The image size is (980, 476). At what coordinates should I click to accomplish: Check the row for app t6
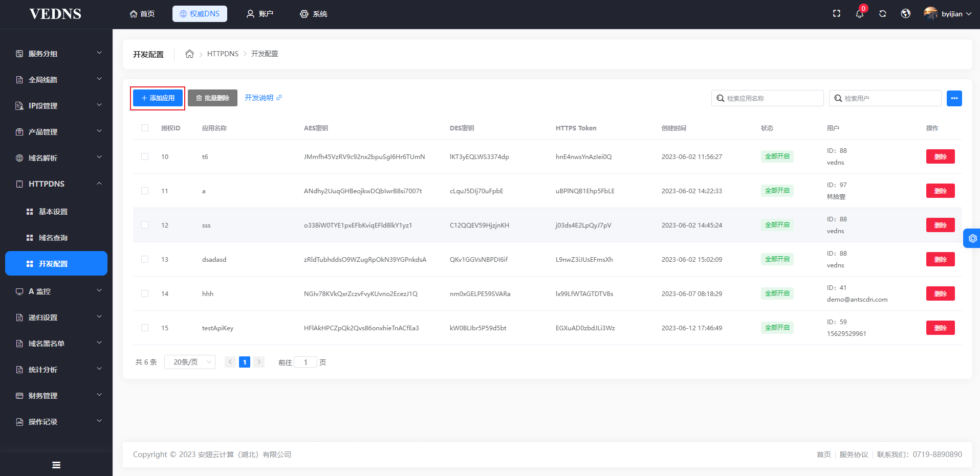coord(145,156)
